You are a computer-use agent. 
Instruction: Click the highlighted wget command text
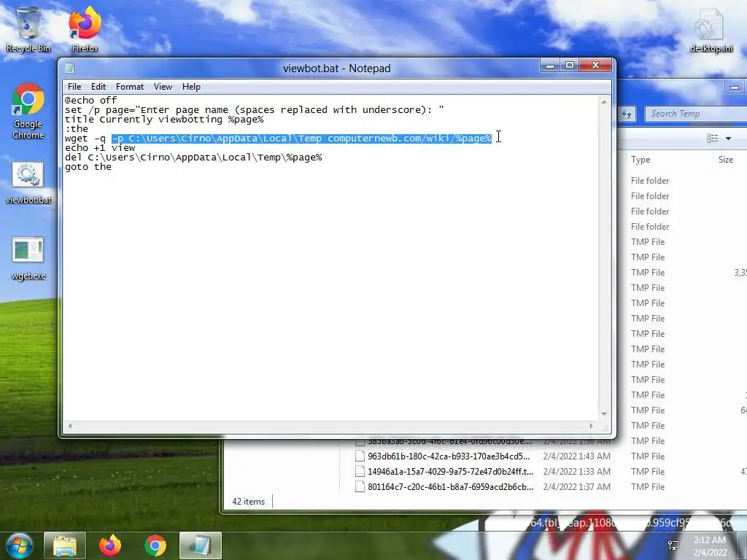coord(301,139)
